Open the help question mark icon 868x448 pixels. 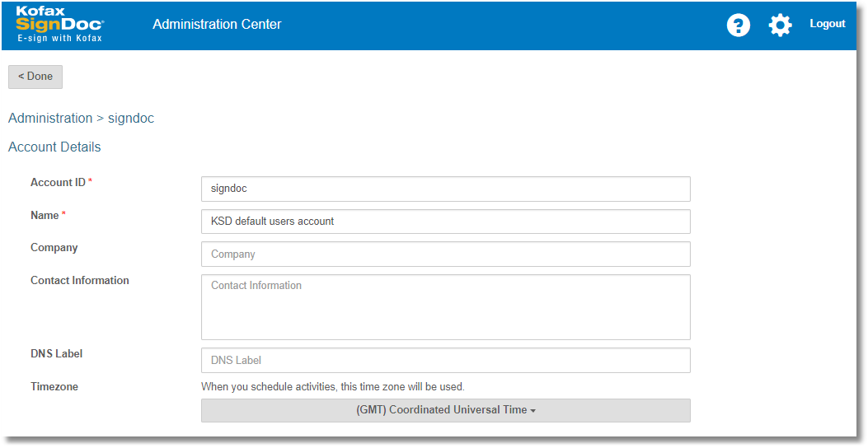tap(738, 25)
